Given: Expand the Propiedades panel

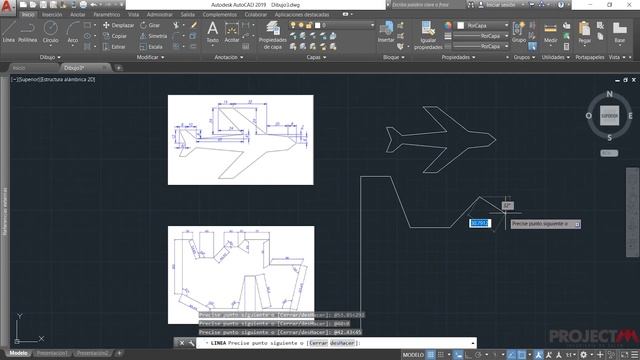Looking at the screenshot, I should click(x=458, y=57).
